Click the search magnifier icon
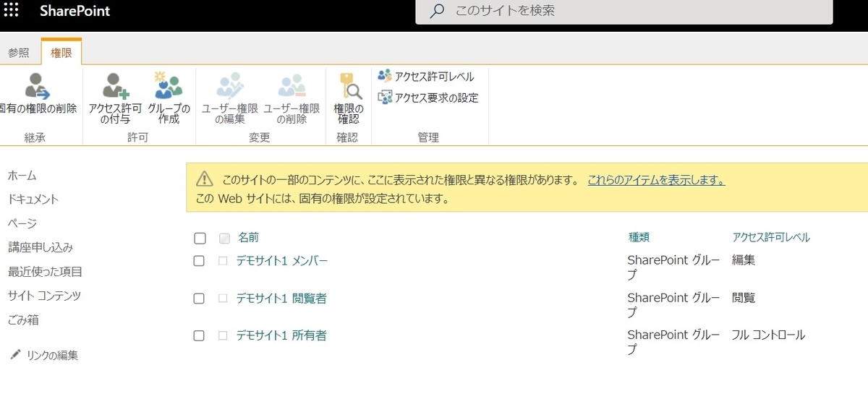 (x=436, y=12)
